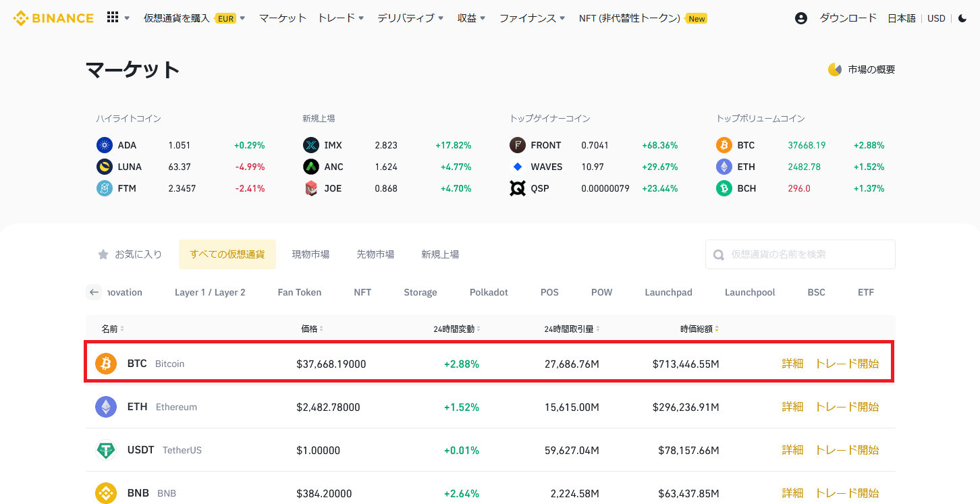
Task: Click the left arrow to scroll categories back
Action: click(x=94, y=292)
